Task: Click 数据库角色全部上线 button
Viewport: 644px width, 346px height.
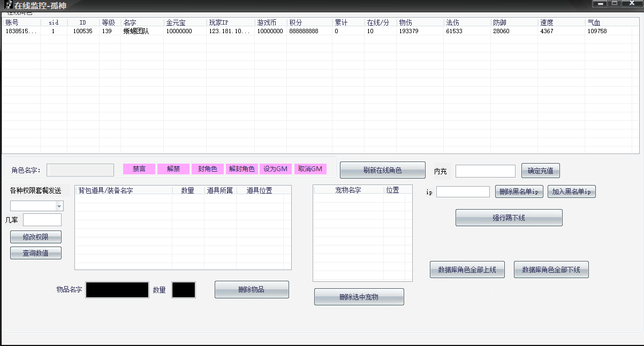Action: coord(467,270)
